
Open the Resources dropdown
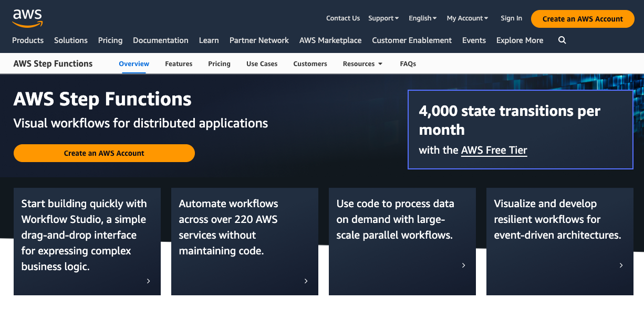point(362,64)
